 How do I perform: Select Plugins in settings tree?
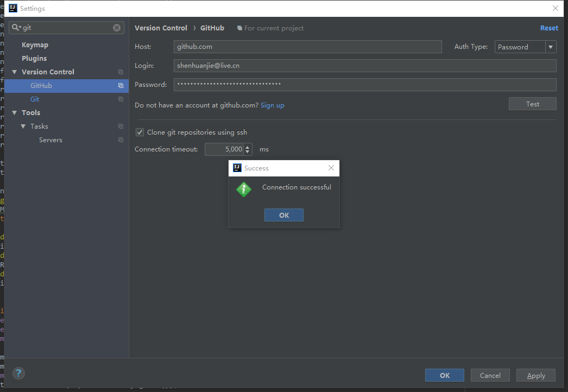coord(34,58)
